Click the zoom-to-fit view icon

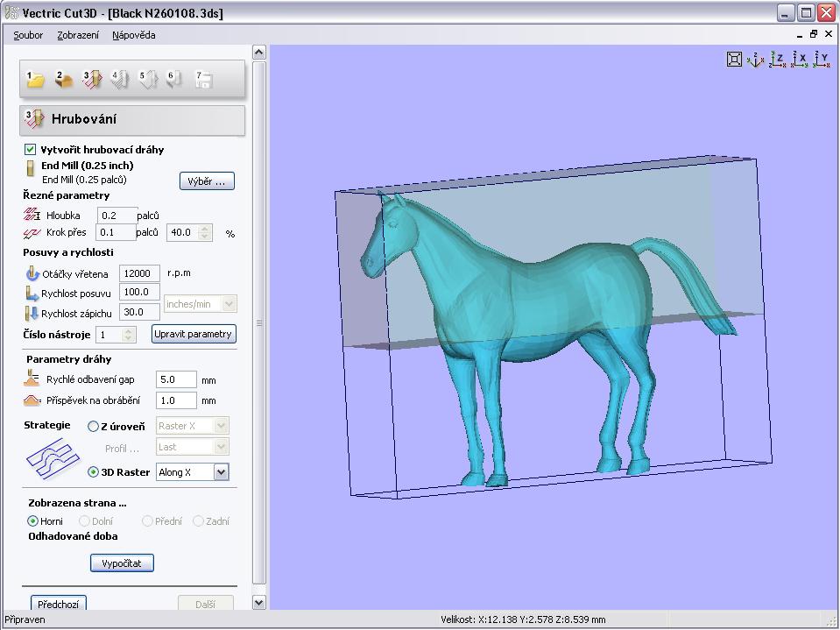click(x=734, y=60)
